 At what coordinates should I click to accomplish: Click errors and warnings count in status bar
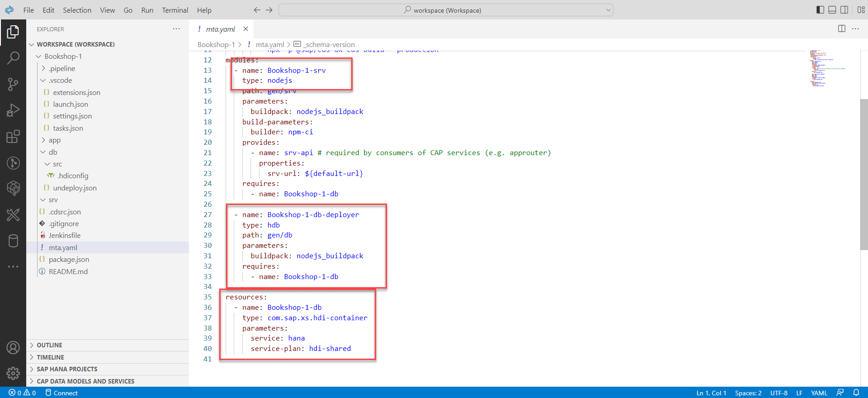pyautogui.click(x=22, y=393)
